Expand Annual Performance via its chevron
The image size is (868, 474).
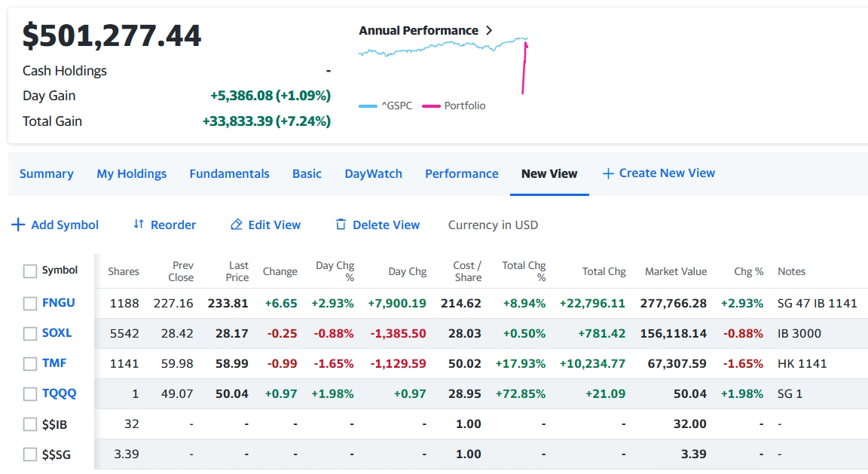point(489,31)
